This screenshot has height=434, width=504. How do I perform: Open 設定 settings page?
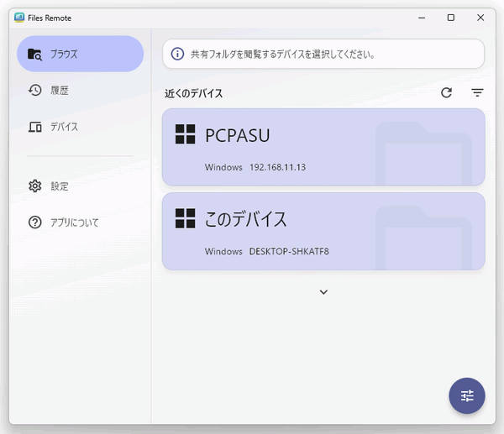80,186
